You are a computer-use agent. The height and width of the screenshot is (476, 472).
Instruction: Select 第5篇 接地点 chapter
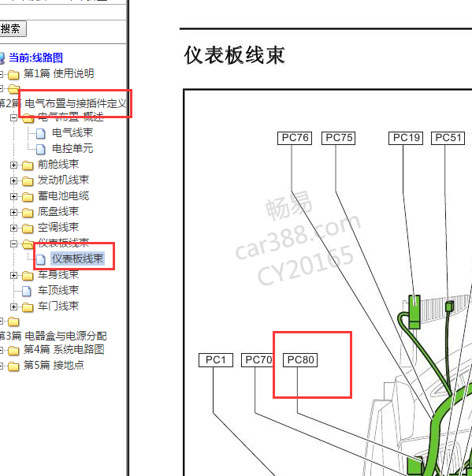click(x=54, y=365)
